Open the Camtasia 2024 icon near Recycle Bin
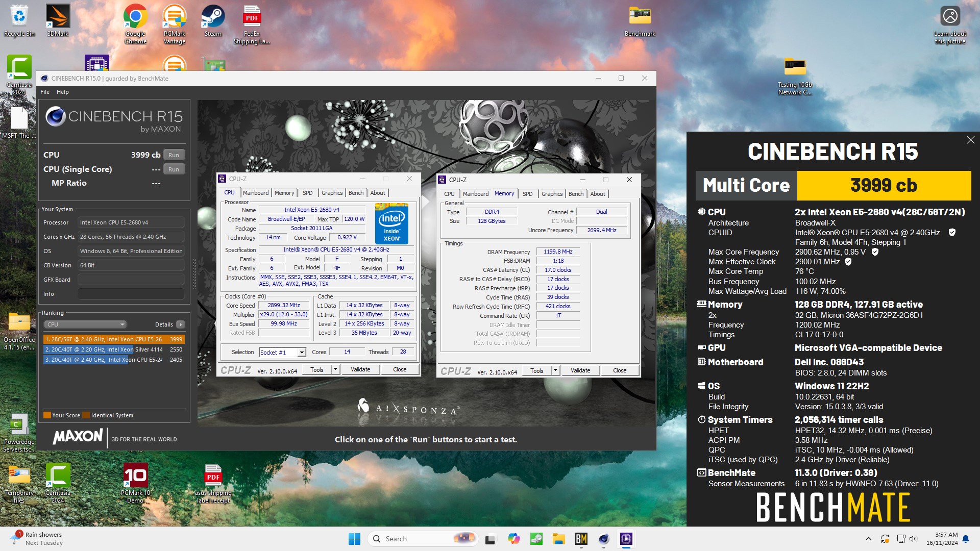The height and width of the screenshot is (551, 980). pos(19,75)
